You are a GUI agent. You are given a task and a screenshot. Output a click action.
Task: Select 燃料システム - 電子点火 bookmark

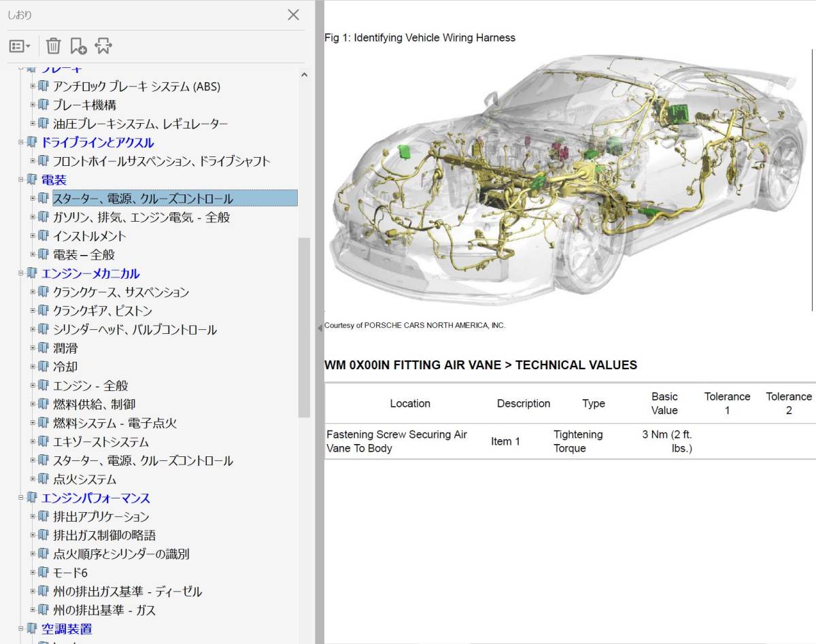[115, 423]
